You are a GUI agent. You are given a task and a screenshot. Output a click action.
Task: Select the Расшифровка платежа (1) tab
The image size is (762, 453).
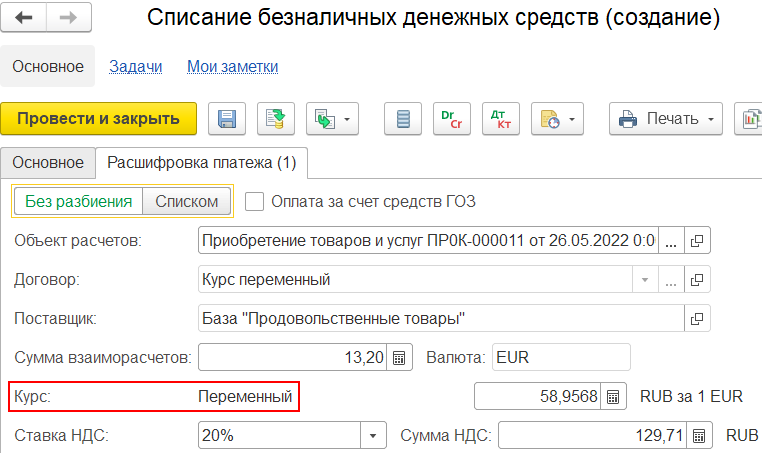click(201, 162)
